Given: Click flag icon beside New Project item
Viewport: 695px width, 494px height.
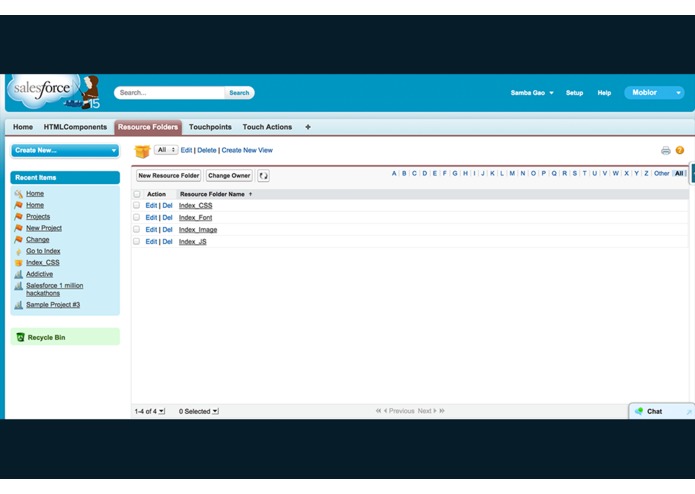Looking at the screenshot, I should [19, 228].
